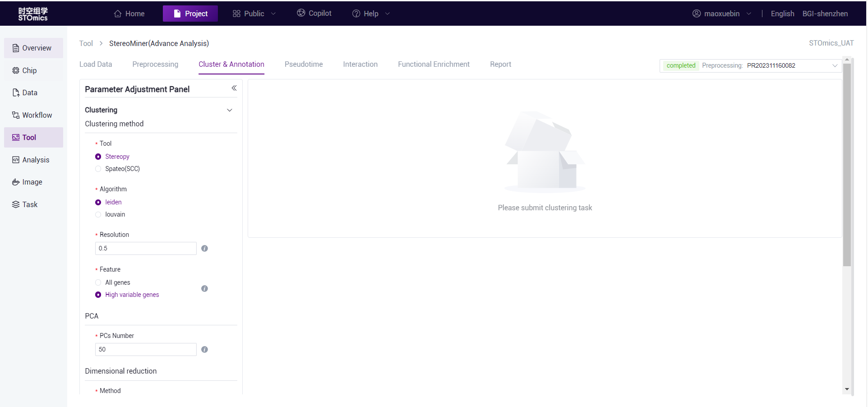Image resolution: width=868 pixels, height=407 pixels.
Task: Click the Tool sidebar icon
Action: coord(16,137)
